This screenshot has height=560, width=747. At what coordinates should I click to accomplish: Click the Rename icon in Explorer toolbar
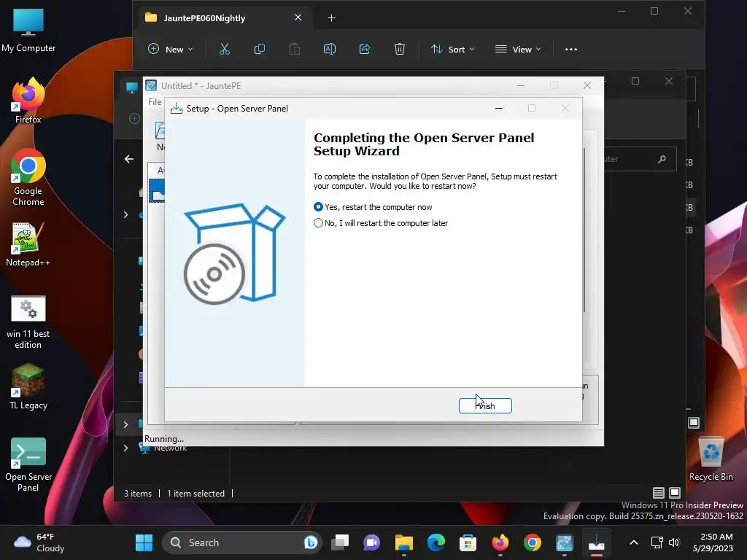pos(330,49)
